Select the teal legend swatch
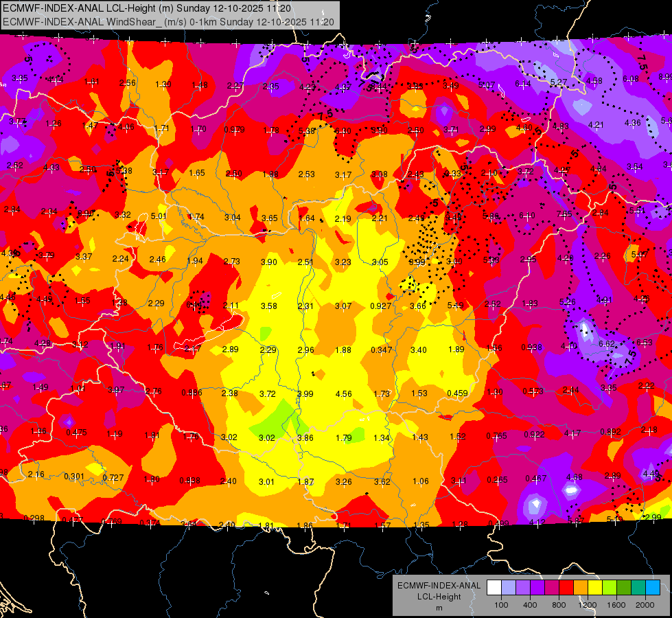Viewport: 672px width, 618px height. click(638, 588)
